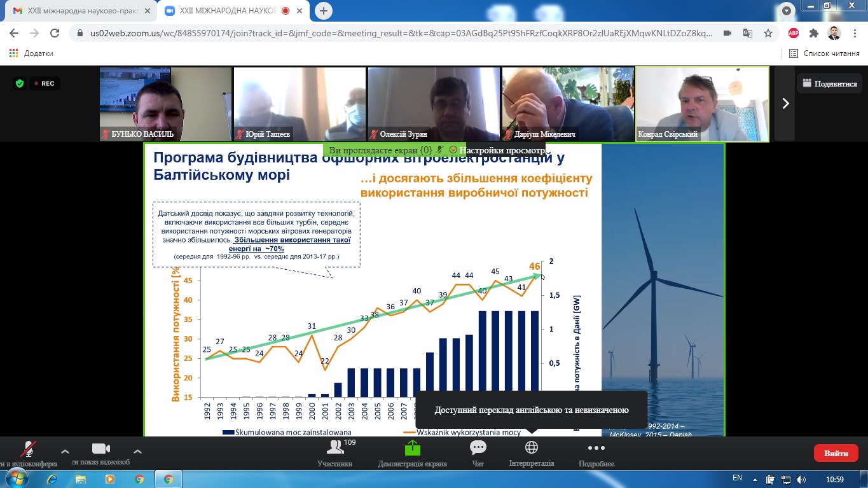The height and width of the screenshot is (488, 868).
Task: View site info via padlock icon
Action: (79, 33)
